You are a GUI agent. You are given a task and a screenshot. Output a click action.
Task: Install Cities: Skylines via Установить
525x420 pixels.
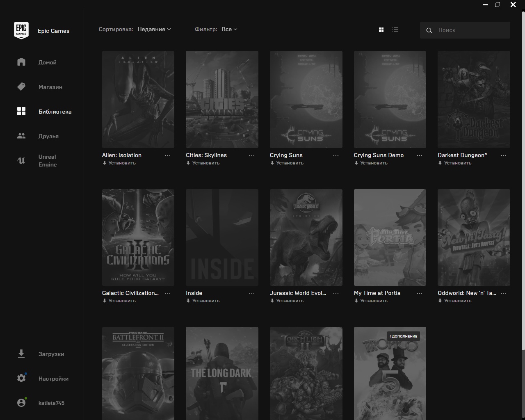pos(203,163)
